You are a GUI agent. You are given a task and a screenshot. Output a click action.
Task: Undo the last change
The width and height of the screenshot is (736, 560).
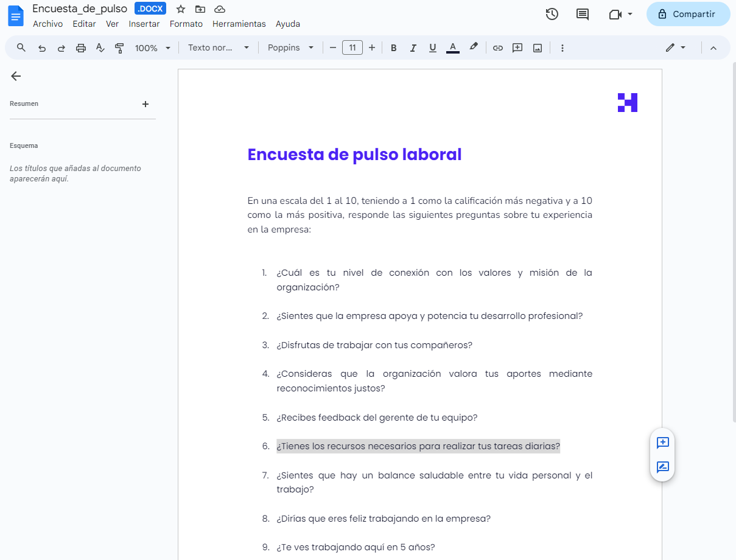click(41, 47)
